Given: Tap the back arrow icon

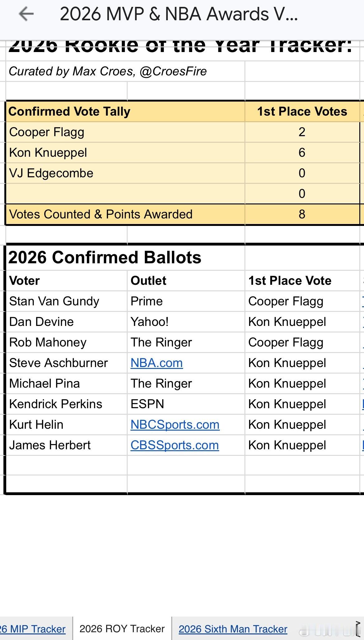Looking at the screenshot, I should (26, 14).
